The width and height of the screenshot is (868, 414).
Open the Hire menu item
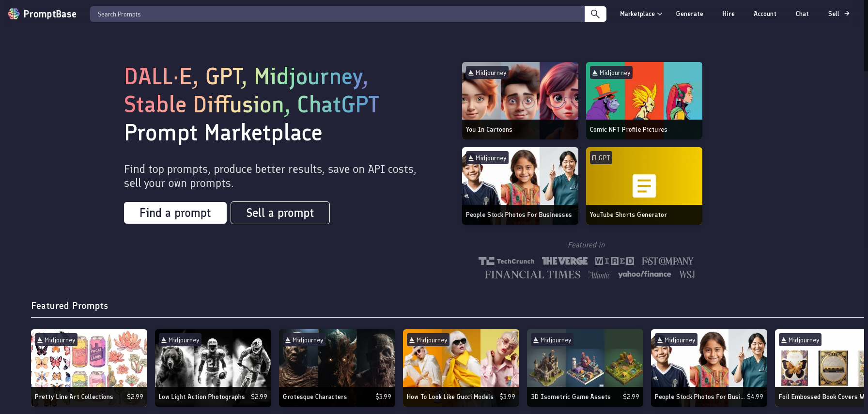tap(728, 14)
